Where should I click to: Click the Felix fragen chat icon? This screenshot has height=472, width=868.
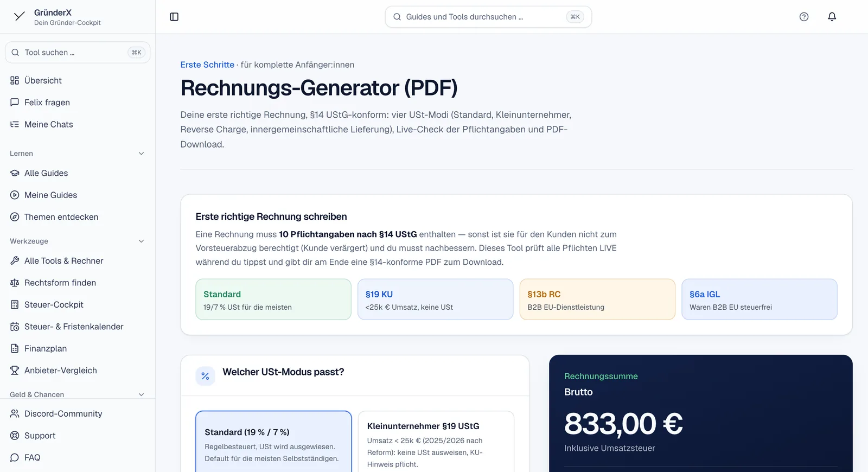[x=15, y=102]
